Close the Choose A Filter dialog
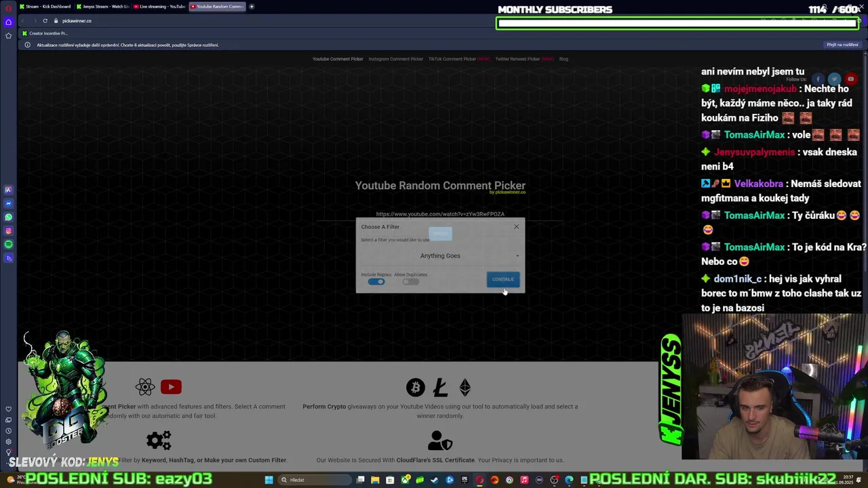868x488 pixels. (516, 226)
